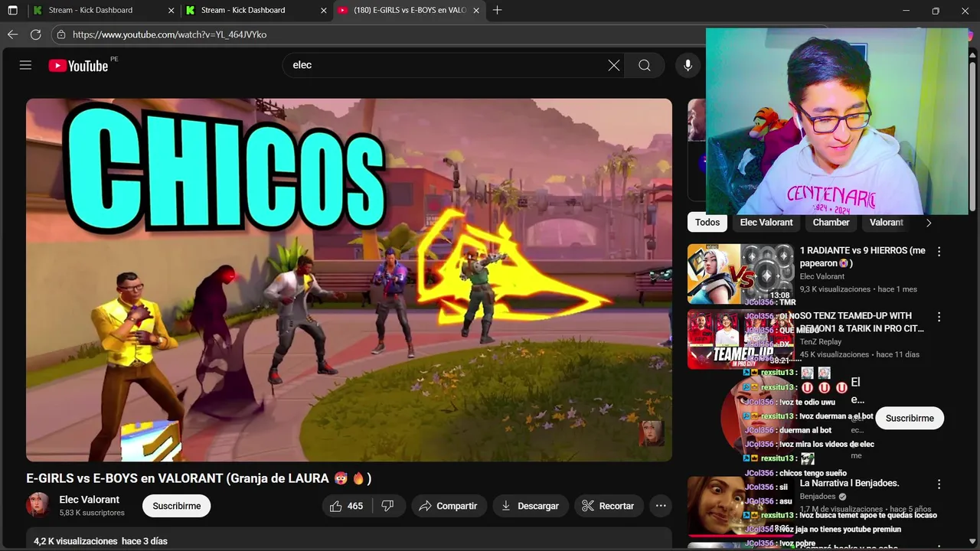Run search with magnifier button
This screenshot has width=980, height=551.
645,65
